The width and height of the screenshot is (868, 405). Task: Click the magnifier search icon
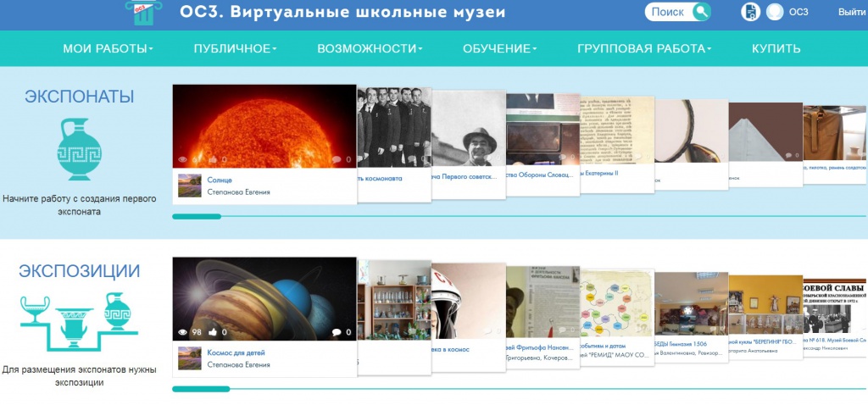[x=701, y=12]
